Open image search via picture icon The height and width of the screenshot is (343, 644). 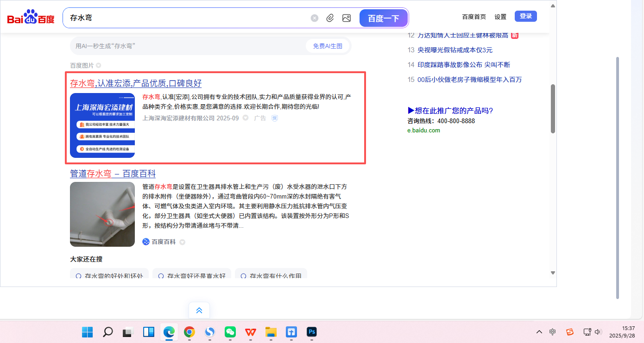(x=346, y=18)
